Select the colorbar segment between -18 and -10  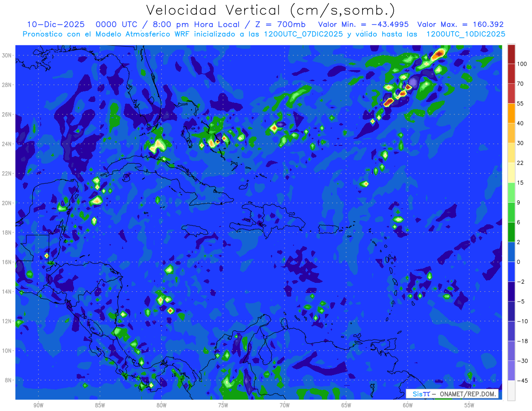click(511, 331)
